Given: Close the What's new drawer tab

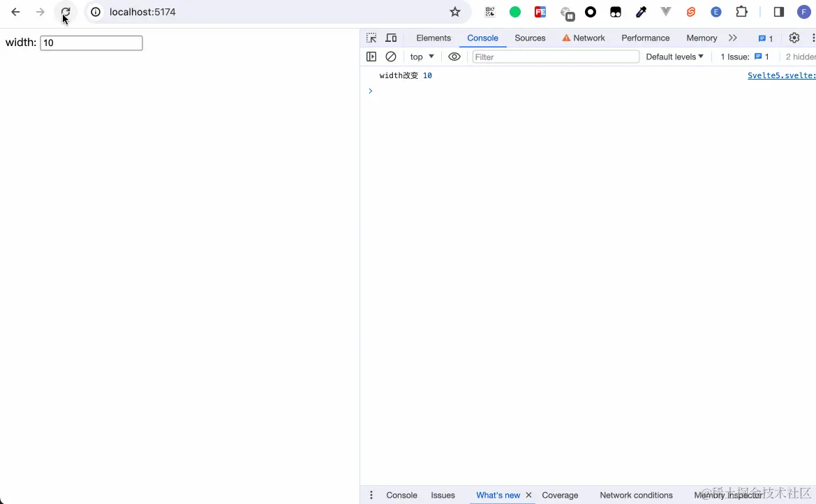Looking at the screenshot, I should 528,495.
